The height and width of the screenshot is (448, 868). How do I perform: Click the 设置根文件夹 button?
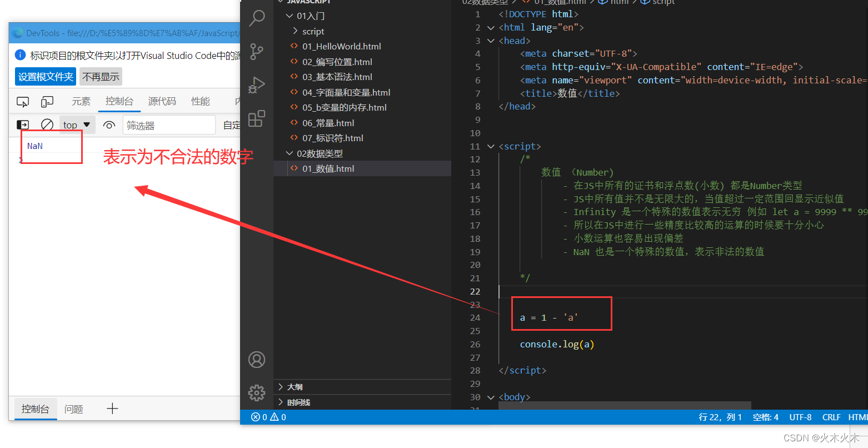click(x=46, y=77)
